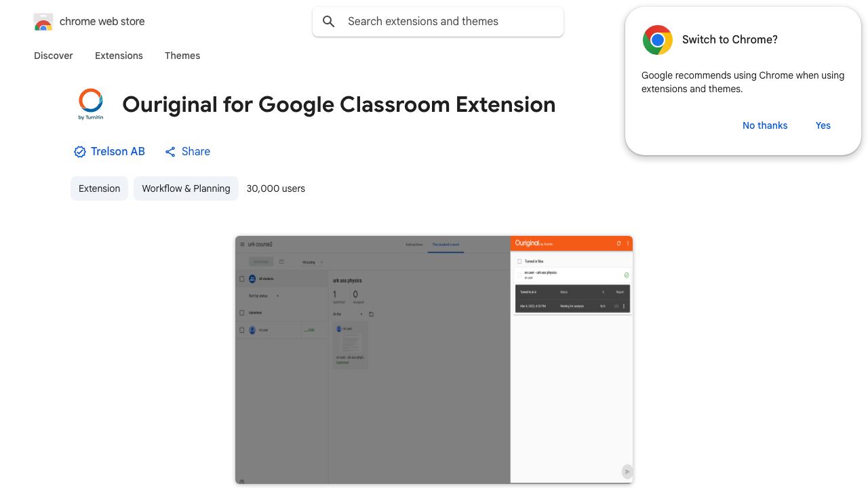
Task: Open the extension screenshot preview
Action: click(x=434, y=360)
